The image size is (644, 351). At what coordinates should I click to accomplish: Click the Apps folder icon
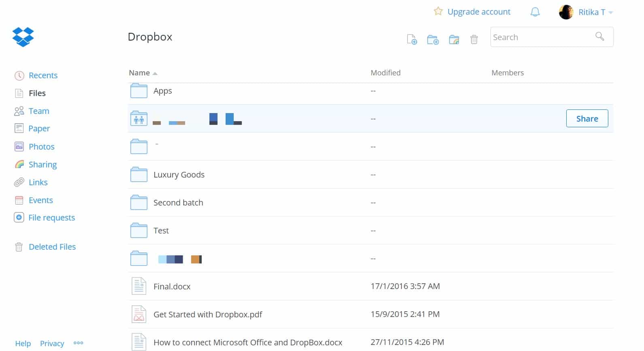(139, 91)
